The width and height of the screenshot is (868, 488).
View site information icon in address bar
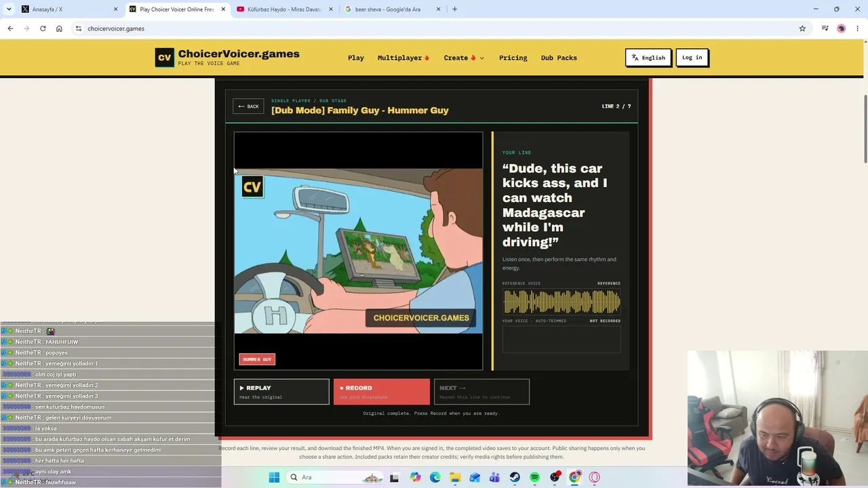(x=79, y=28)
